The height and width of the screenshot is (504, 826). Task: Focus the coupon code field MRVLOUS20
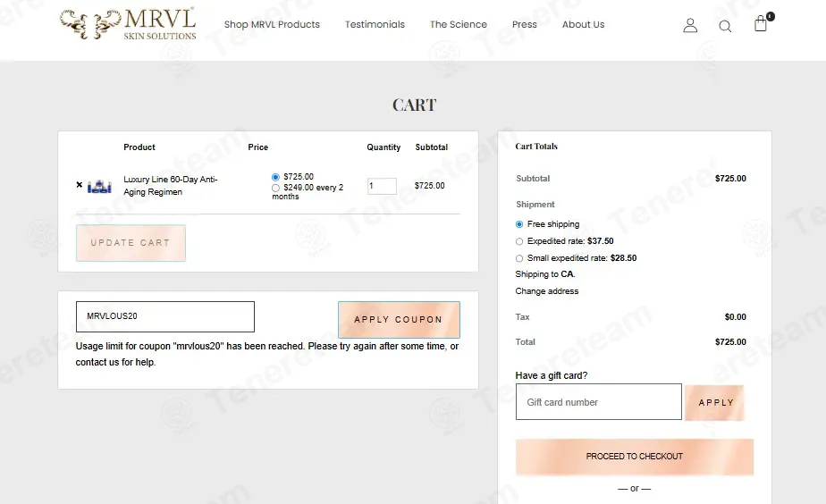pos(165,316)
